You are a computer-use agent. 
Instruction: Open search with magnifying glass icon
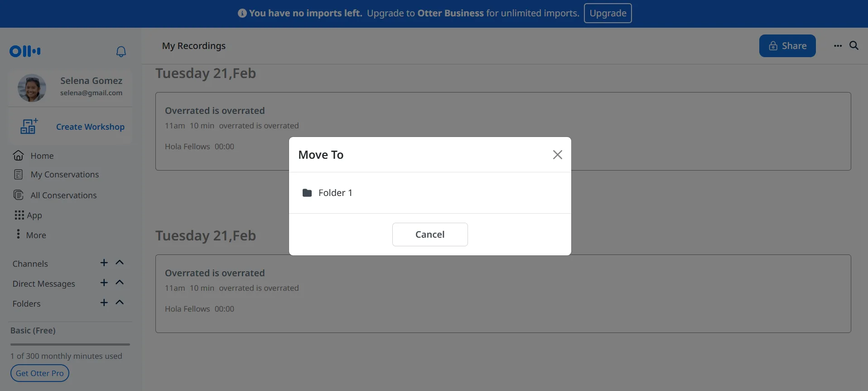[854, 45]
